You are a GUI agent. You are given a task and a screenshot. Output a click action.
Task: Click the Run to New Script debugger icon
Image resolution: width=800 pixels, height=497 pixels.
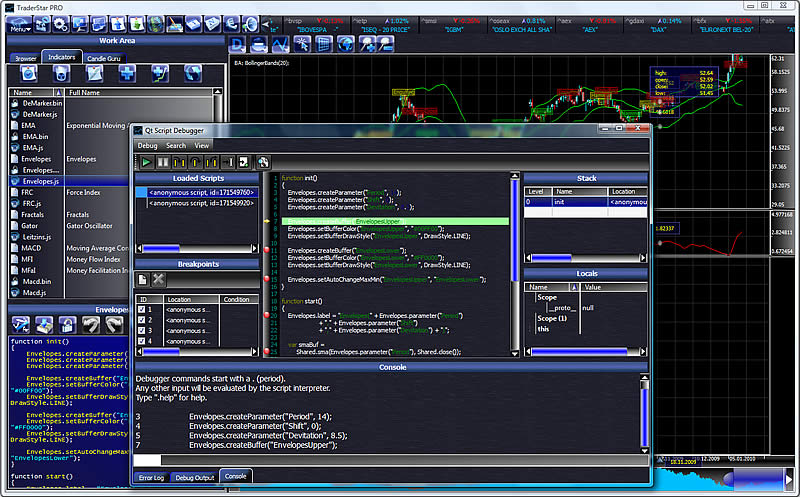[x=244, y=162]
